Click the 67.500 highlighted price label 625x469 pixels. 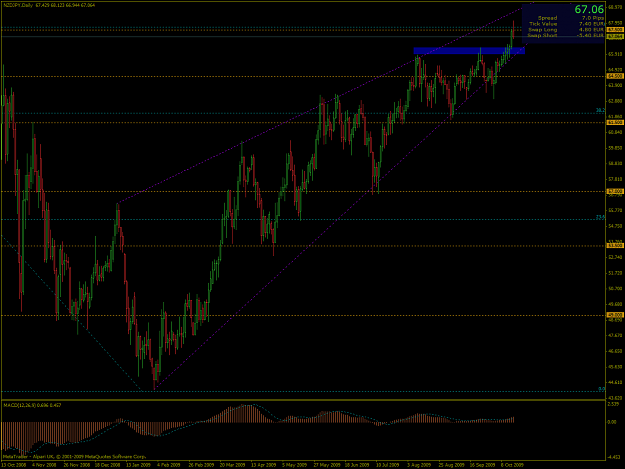click(615, 30)
